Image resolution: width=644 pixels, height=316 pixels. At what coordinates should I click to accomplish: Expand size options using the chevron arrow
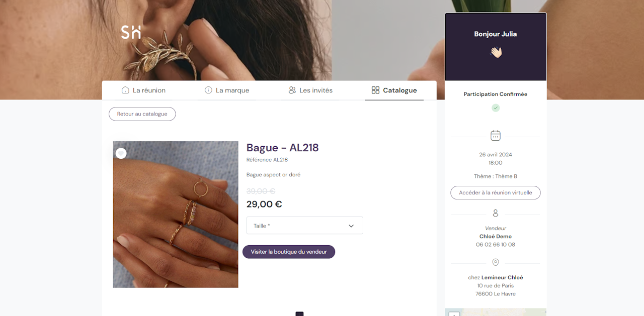pyautogui.click(x=351, y=226)
